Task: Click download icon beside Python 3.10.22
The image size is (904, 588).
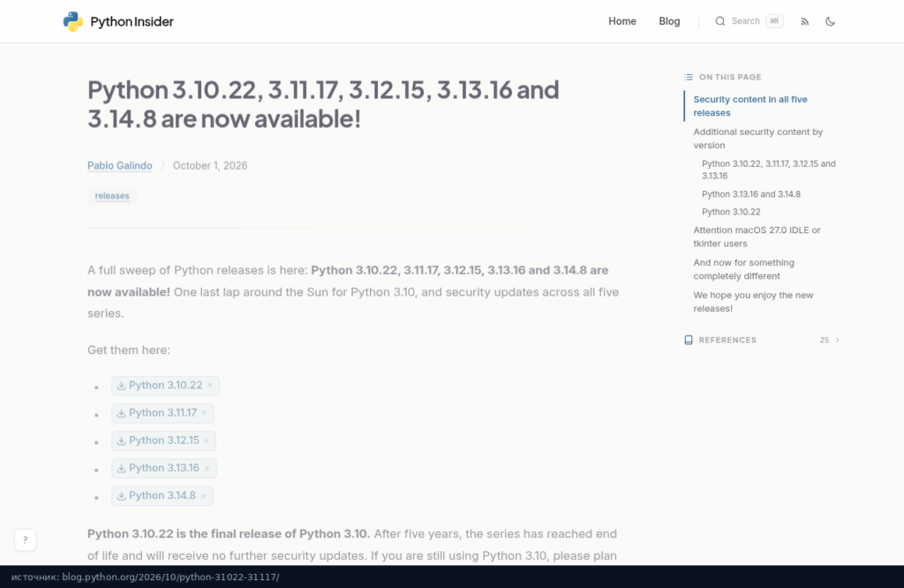Action: click(x=121, y=386)
